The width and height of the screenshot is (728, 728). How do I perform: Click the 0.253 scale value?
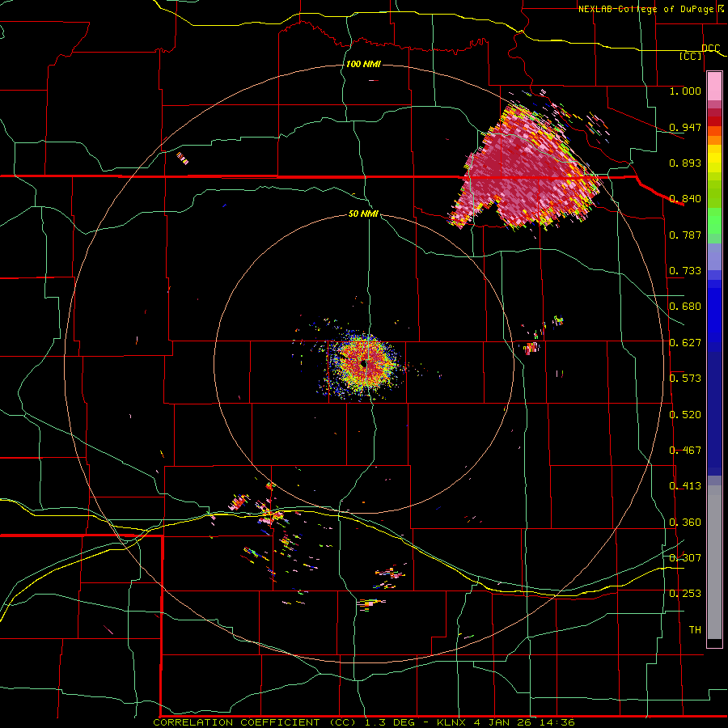685,594
